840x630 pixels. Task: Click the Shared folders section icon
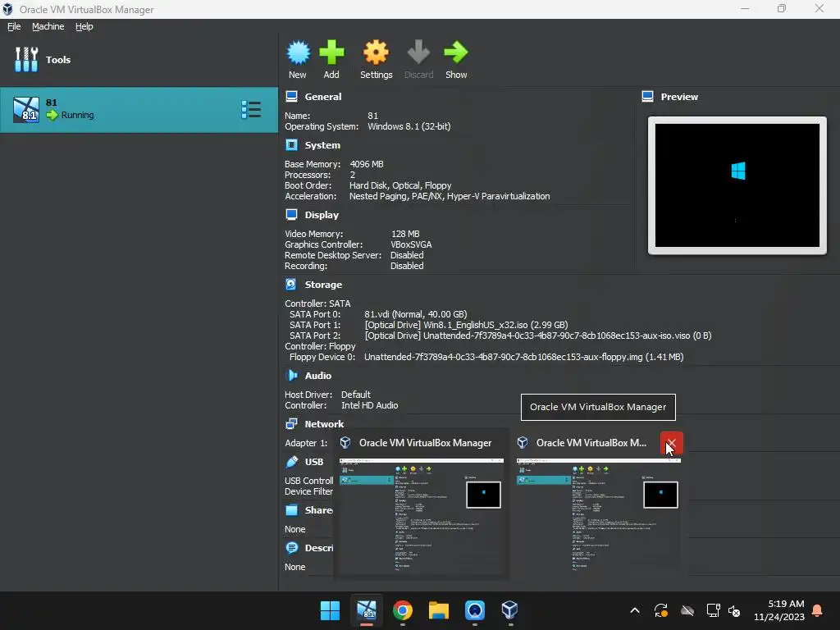coord(291,510)
